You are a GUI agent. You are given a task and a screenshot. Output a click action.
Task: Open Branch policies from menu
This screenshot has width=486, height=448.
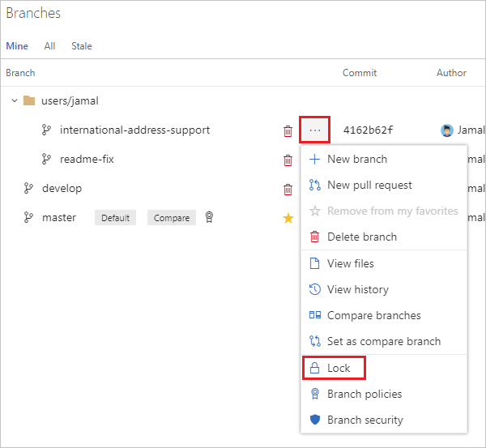(364, 394)
